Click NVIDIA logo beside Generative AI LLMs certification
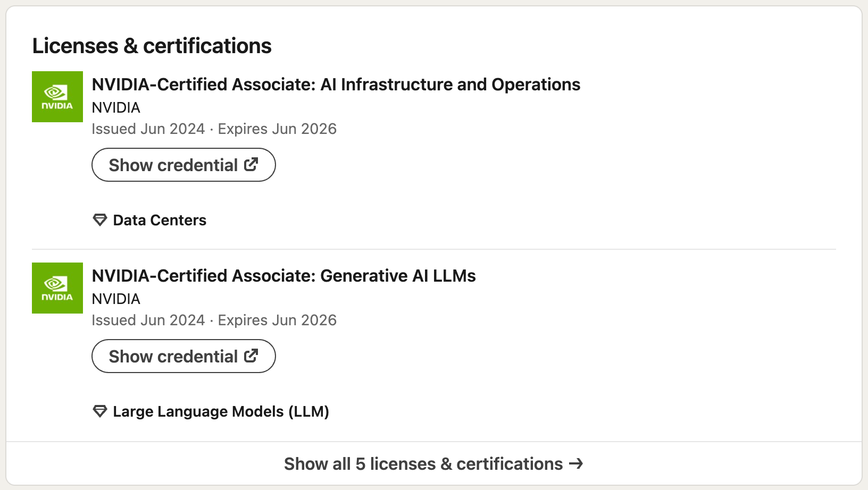 pyautogui.click(x=57, y=288)
